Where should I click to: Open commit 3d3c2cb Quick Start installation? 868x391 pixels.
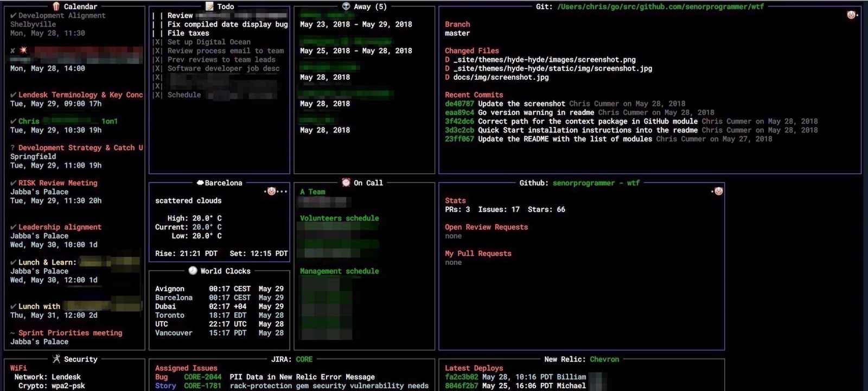[x=631, y=130]
